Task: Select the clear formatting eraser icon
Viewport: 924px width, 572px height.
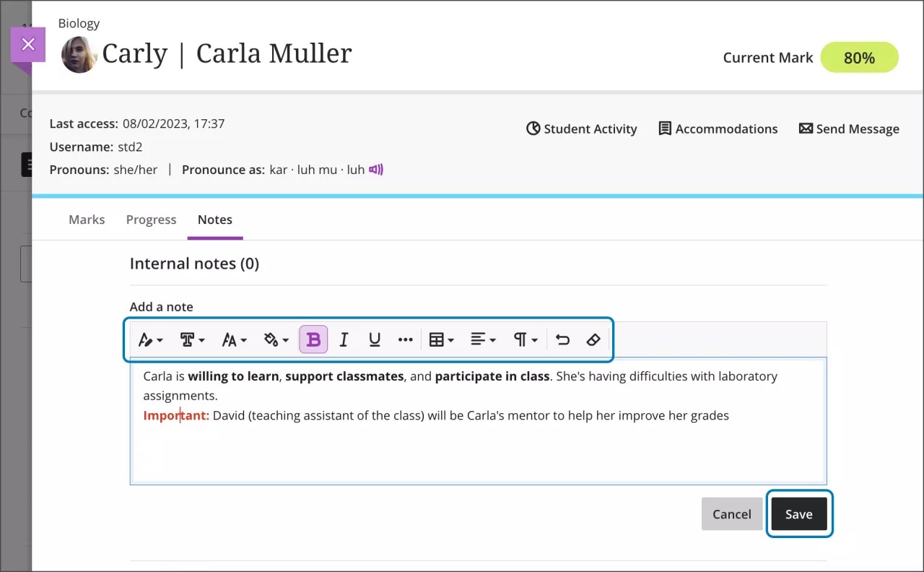Action: tap(593, 339)
